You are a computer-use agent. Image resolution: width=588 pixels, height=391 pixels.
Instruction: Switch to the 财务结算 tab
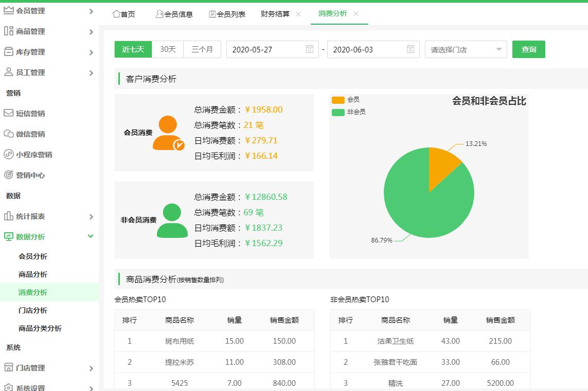pyautogui.click(x=274, y=14)
